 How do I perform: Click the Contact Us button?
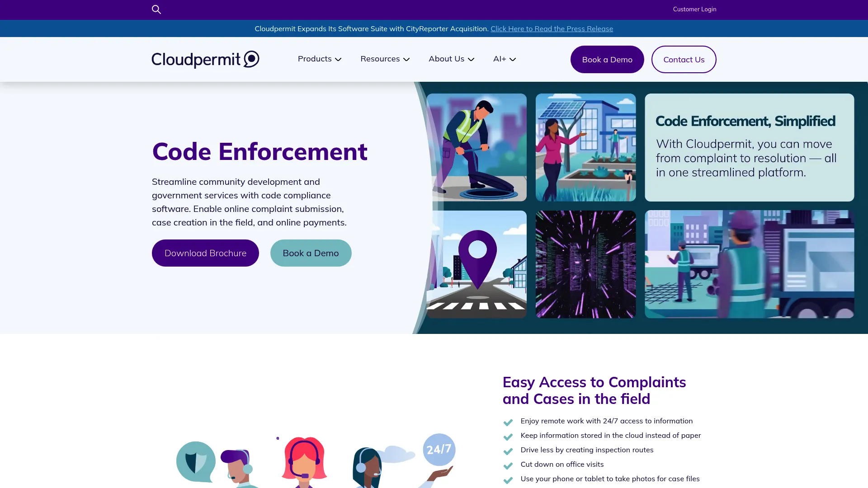pyautogui.click(x=684, y=59)
